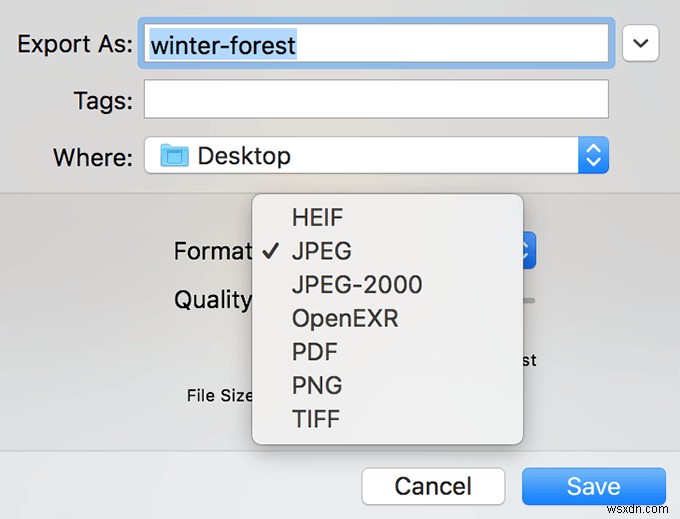Viewport: 680px width, 519px height.
Task: Choose HEIF from the format list
Action: click(317, 217)
